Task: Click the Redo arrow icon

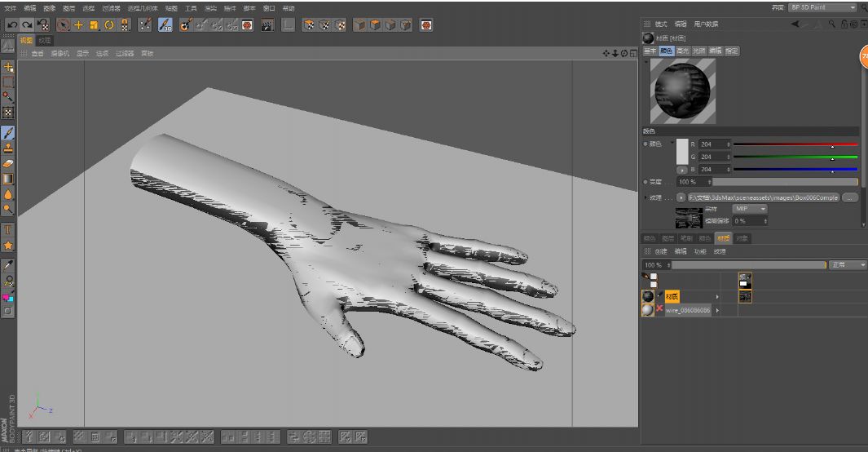Action: click(x=27, y=25)
